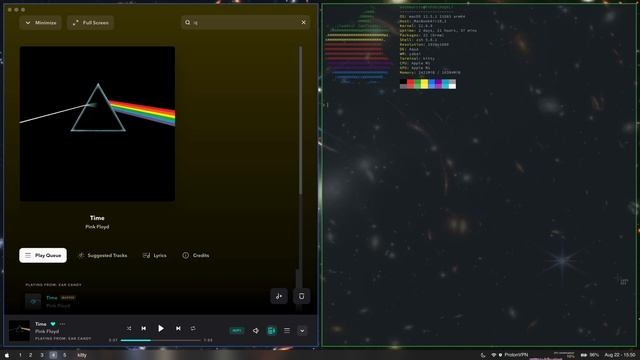Select highlighted workspace 4
640x360 pixels.
pos(53,355)
